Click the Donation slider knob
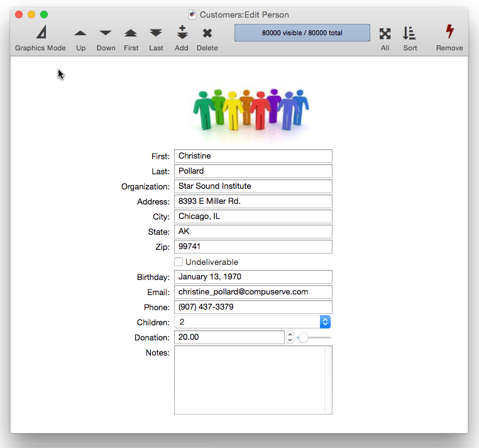 click(x=303, y=338)
